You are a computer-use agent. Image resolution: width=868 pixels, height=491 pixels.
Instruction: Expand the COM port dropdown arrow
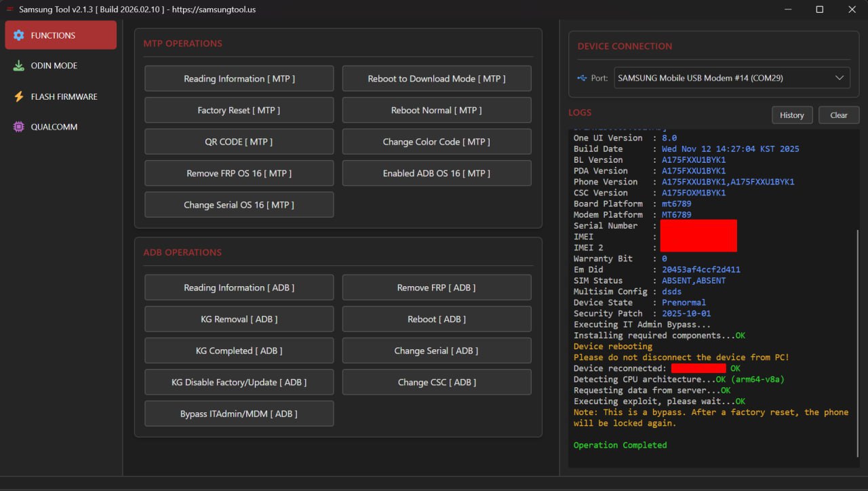[x=840, y=78]
